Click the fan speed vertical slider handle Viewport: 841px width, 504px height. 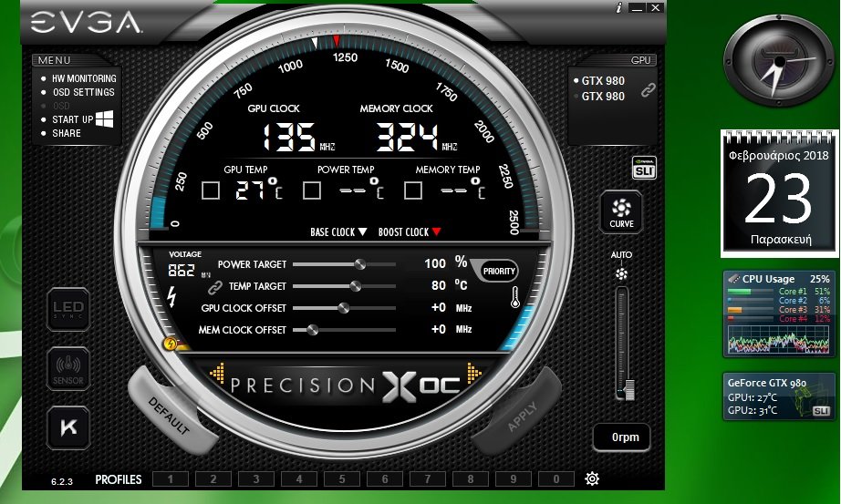pyautogui.click(x=628, y=390)
